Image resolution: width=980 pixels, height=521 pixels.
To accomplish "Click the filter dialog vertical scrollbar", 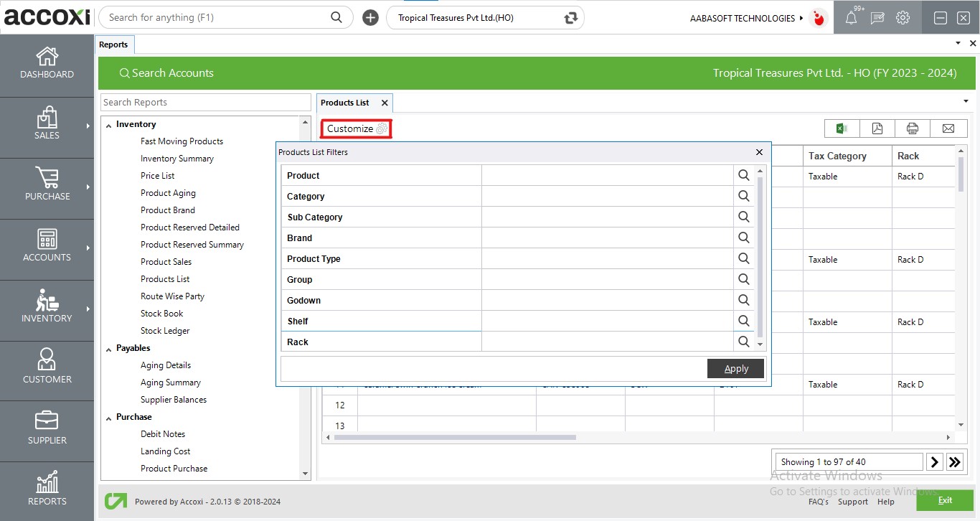I will click(760, 251).
